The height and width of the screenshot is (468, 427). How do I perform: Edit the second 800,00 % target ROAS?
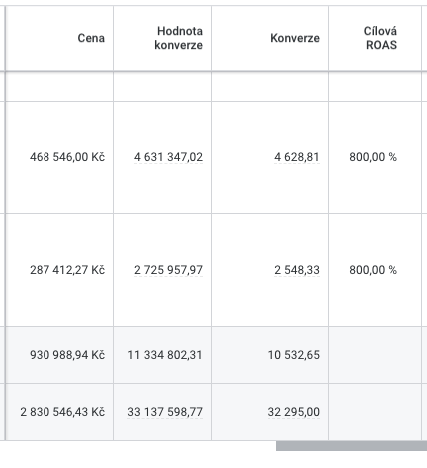tap(373, 270)
